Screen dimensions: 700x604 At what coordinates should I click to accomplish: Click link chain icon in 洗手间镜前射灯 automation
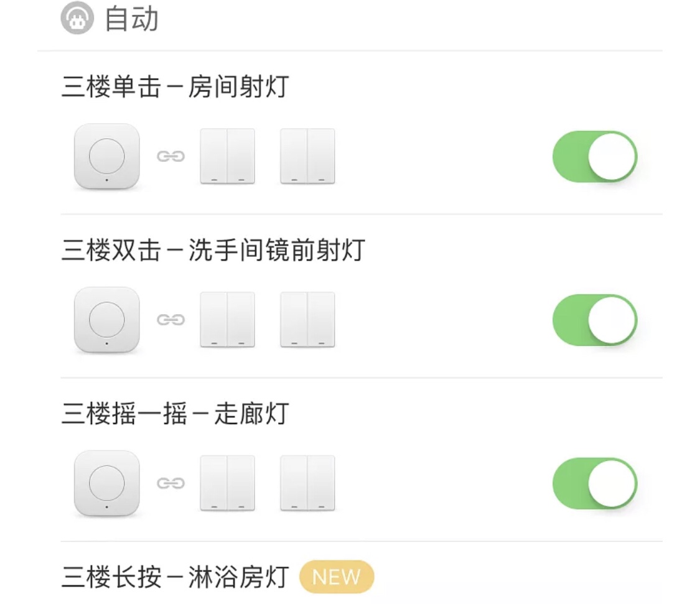(170, 320)
